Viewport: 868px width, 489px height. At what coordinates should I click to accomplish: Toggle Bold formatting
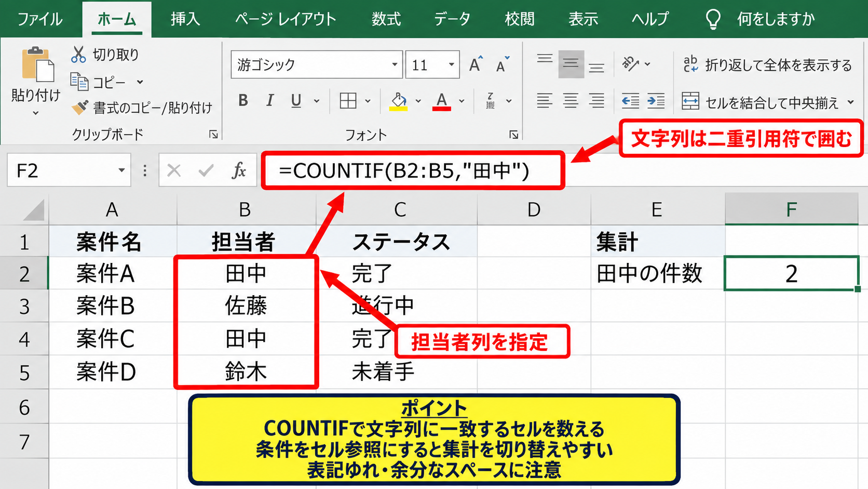243,101
